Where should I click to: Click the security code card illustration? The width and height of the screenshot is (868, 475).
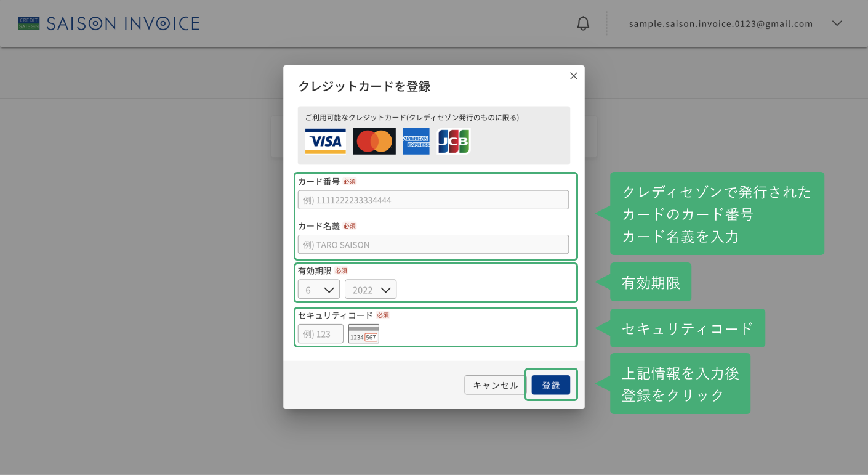(x=364, y=333)
